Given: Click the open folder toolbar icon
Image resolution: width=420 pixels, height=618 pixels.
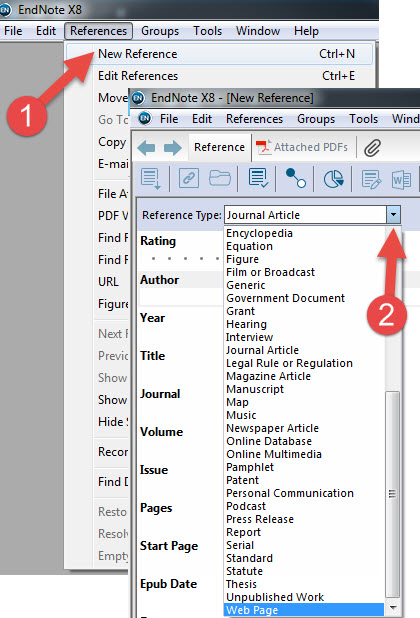Looking at the screenshot, I should [219, 178].
